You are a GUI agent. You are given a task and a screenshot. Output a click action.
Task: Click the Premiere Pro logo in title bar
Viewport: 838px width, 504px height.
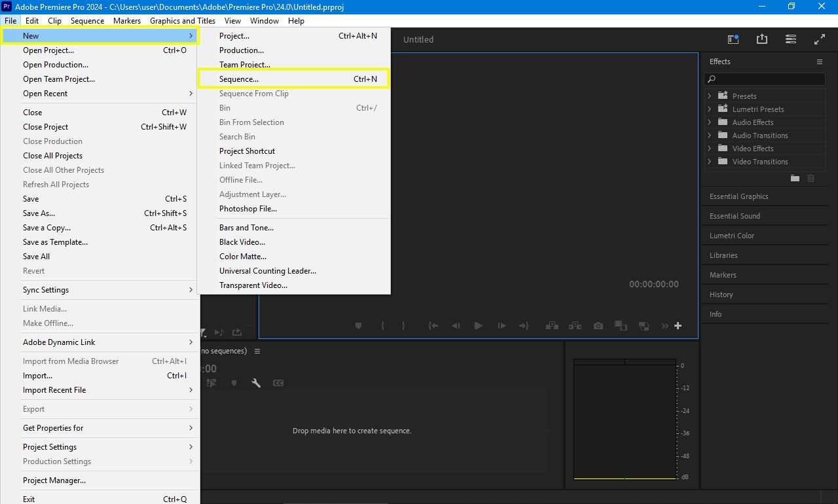[x=7, y=7]
